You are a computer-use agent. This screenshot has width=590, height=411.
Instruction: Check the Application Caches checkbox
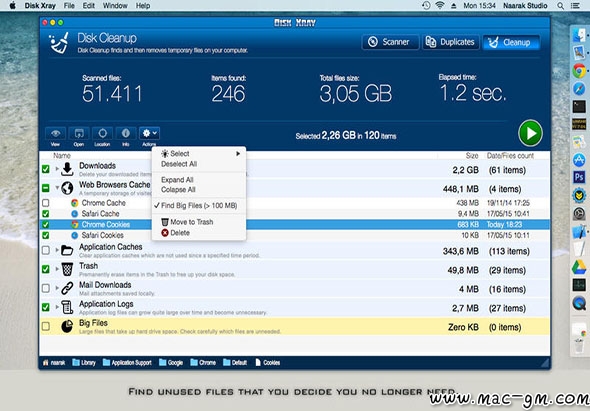pyautogui.click(x=46, y=250)
